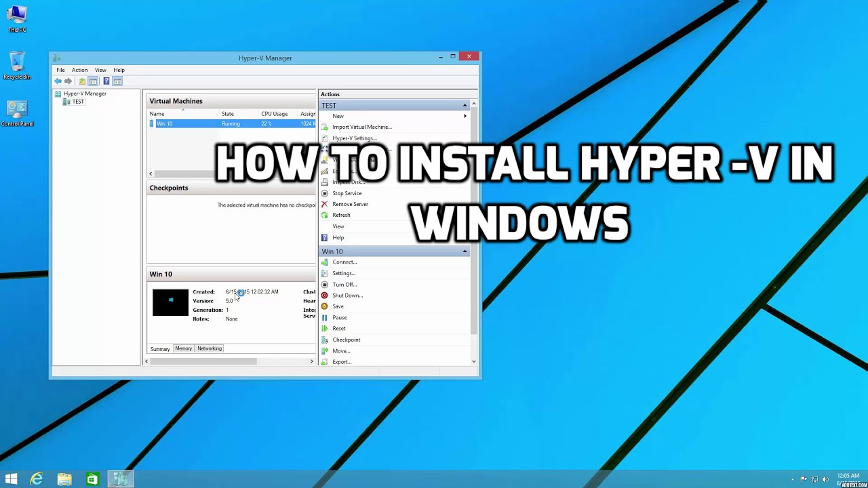Click the Import Virtual Machine icon
Image resolution: width=868 pixels, height=488 pixels.
coord(325,127)
